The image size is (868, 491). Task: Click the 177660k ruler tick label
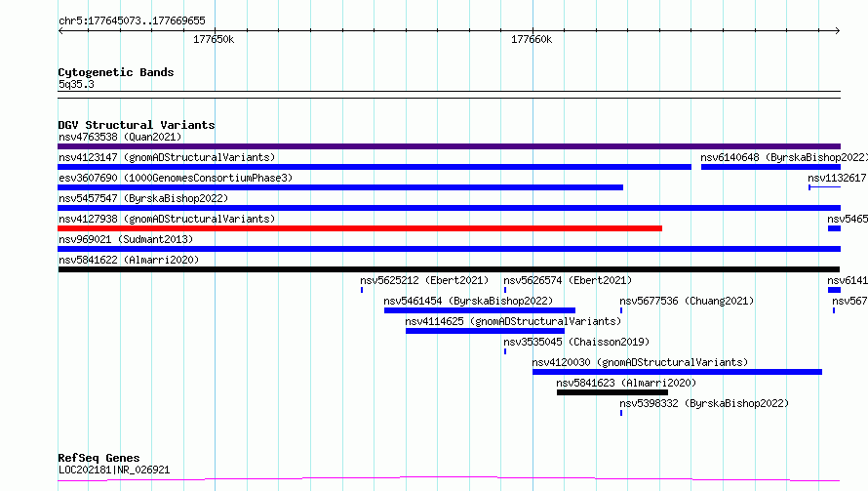point(532,39)
